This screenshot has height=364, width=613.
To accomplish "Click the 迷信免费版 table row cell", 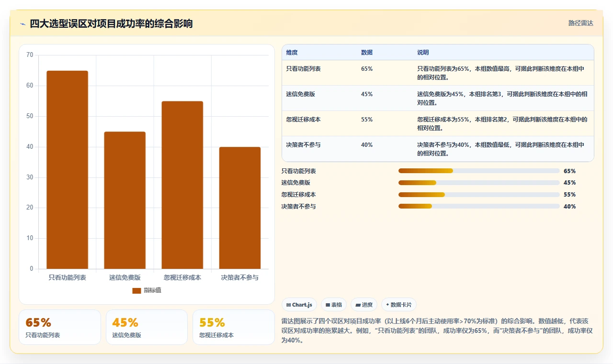I will point(301,94).
